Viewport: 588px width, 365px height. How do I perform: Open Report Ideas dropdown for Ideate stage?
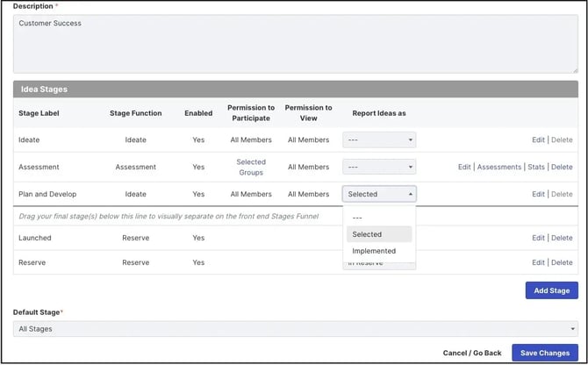pyautogui.click(x=379, y=140)
